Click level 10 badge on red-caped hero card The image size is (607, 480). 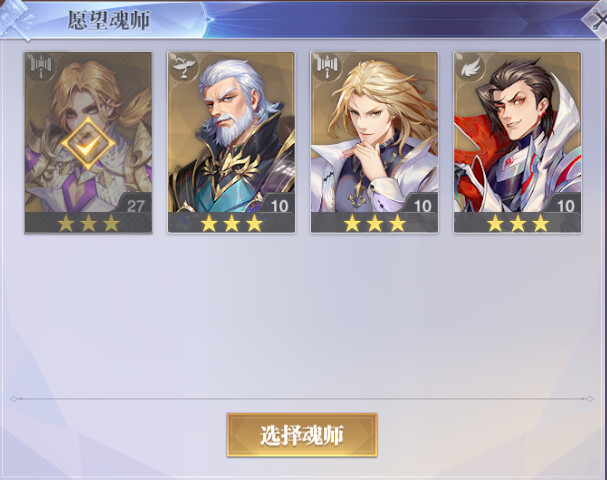click(564, 204)
